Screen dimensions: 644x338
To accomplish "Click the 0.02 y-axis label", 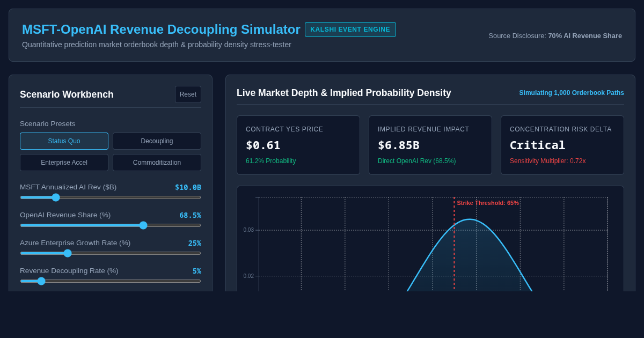I will (x=248, y=276).
